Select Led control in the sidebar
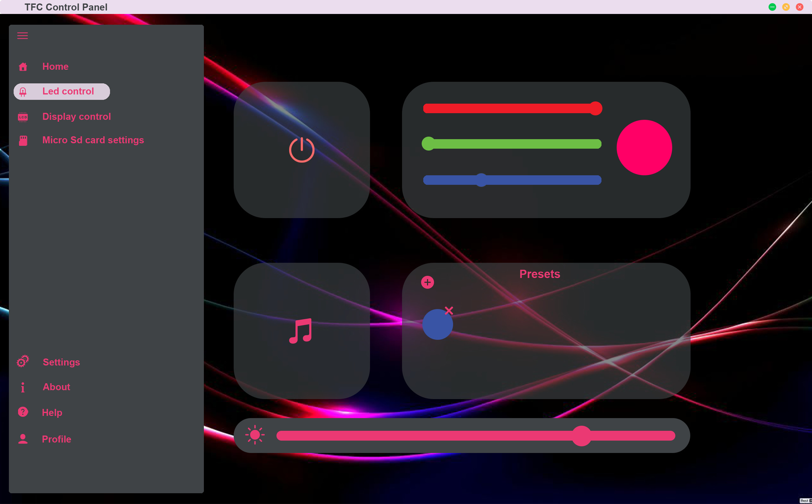This screenshot has height=504, width=812. pyautogui.click(x=68, y=91)
